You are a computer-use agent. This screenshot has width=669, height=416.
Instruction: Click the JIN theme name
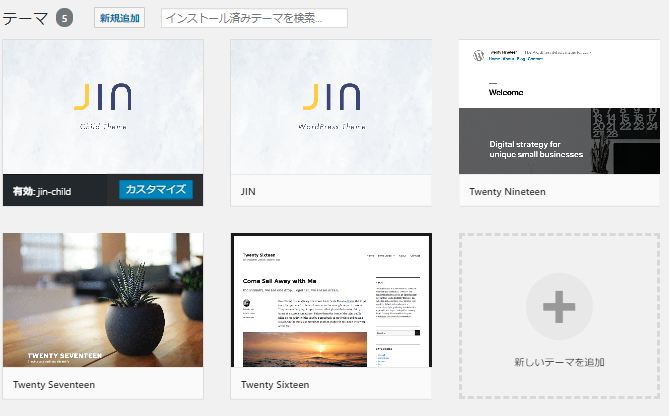point(248,192)
